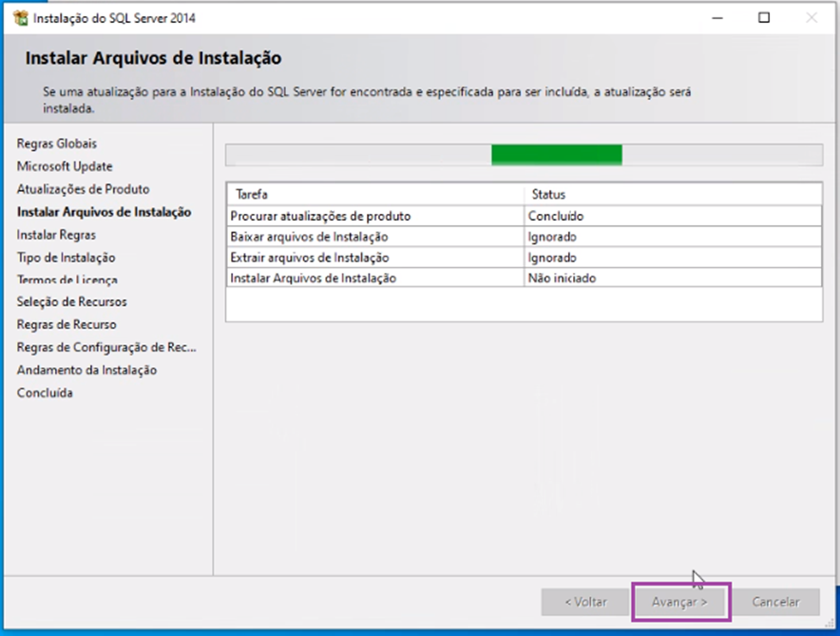This screenshot has width=840, height=636.
Task: Select Regras Globais step in sidebar
Action: coord(57,144)
